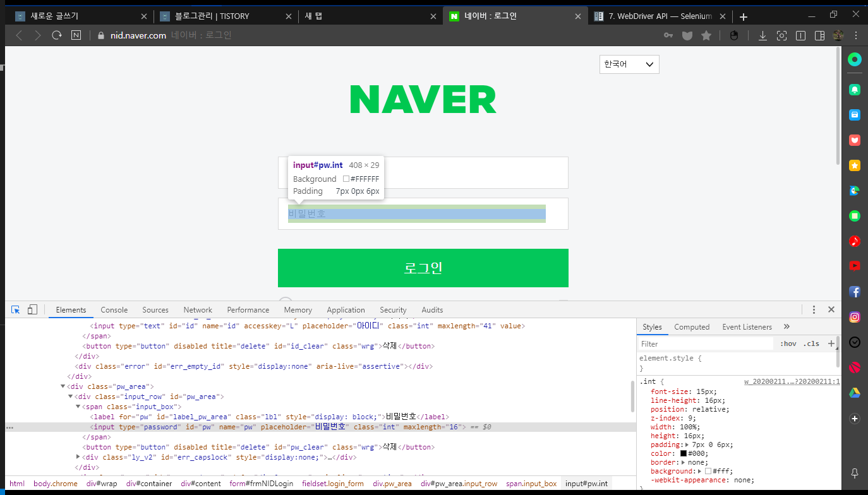Open the Performance tab
Viewport: 868px width, 495px height.
[248, 310]
